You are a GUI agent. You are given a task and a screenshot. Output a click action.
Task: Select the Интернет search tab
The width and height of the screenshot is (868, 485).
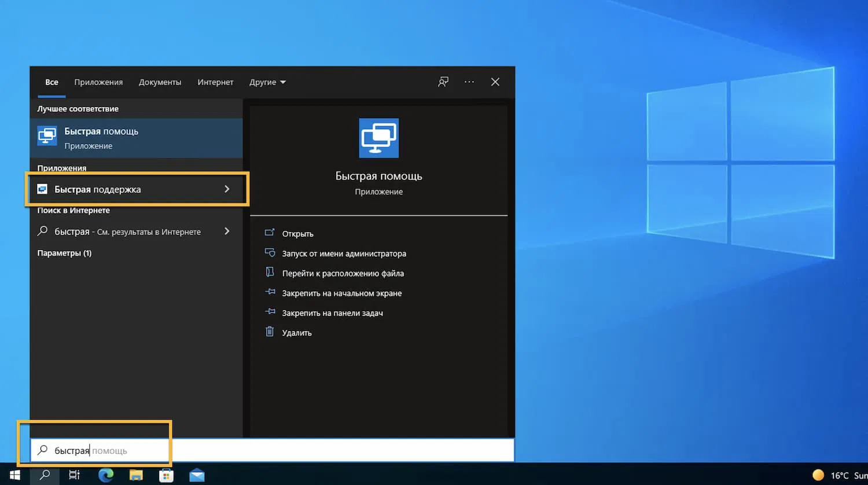coord(215,82)
